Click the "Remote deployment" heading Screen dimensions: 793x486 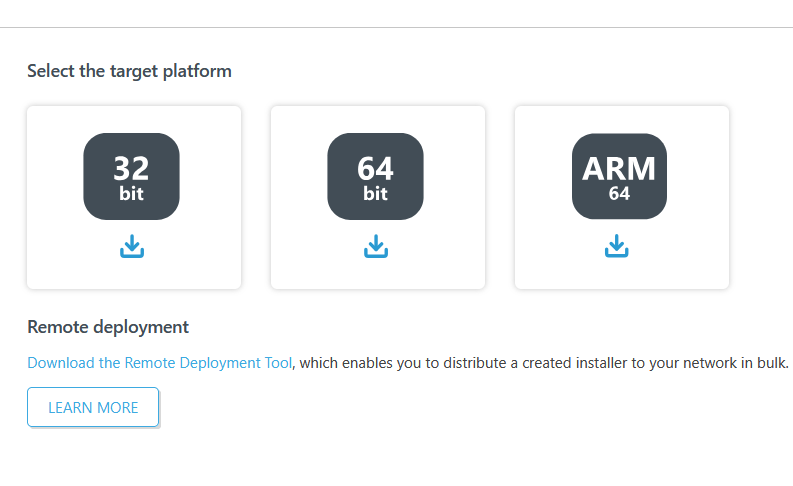tap(108, 327)
